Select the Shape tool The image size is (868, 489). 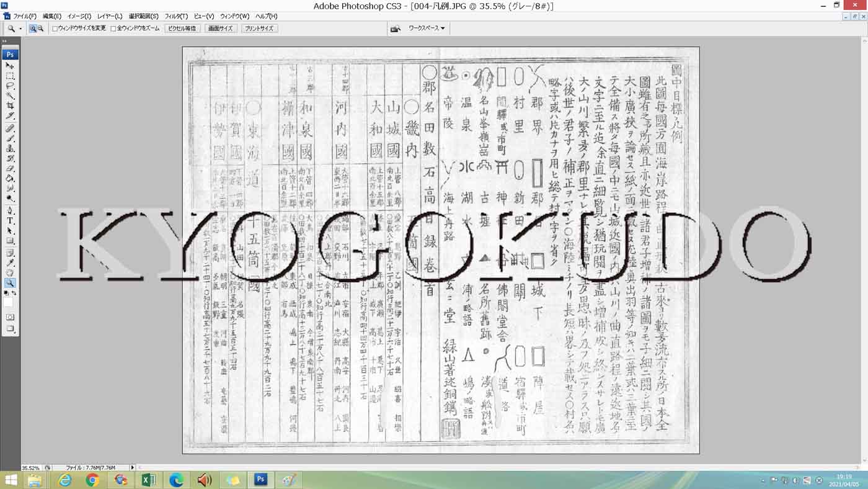point(10,241)
